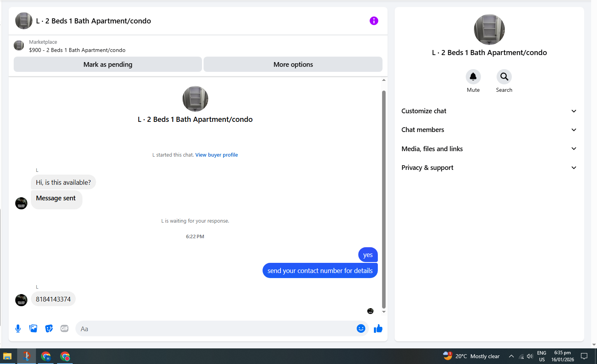Expand Media, files and links section
Screen dimensions: 597x364
pos(489,149)
